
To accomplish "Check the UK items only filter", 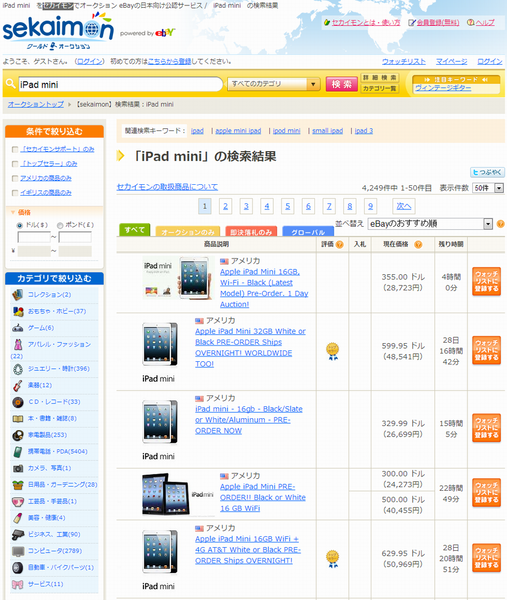I will click(x=15, y=193).
